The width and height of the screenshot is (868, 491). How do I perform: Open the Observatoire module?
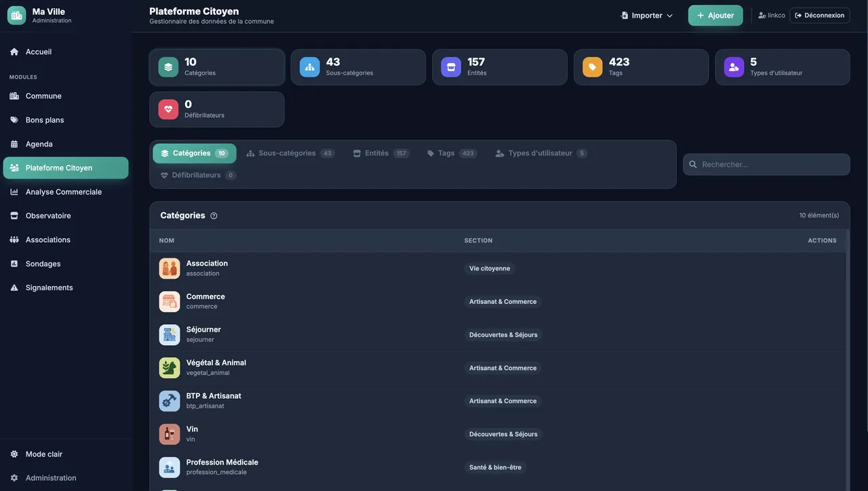click(x=66, y=216)
